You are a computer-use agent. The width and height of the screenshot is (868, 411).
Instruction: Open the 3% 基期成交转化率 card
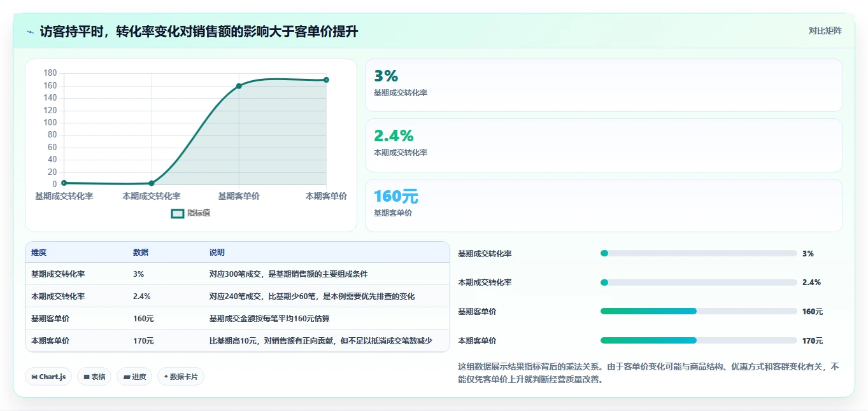pyautogui.click(x=604, y=85)
